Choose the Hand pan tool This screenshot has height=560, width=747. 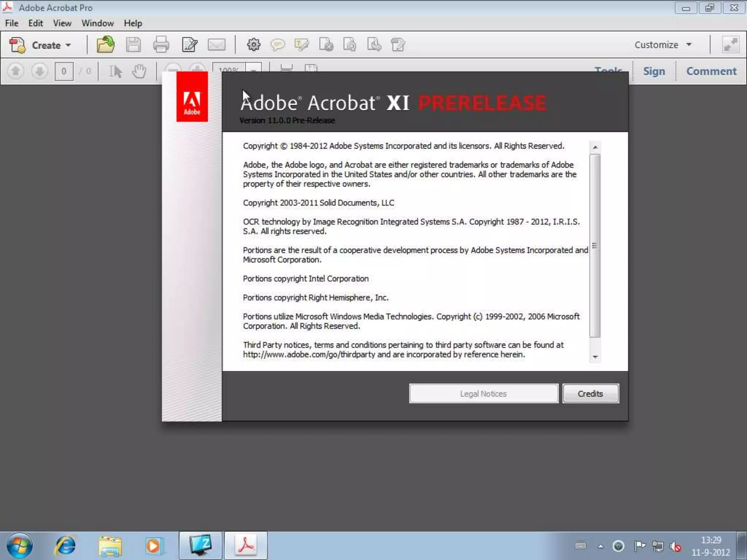pos(139,71)
